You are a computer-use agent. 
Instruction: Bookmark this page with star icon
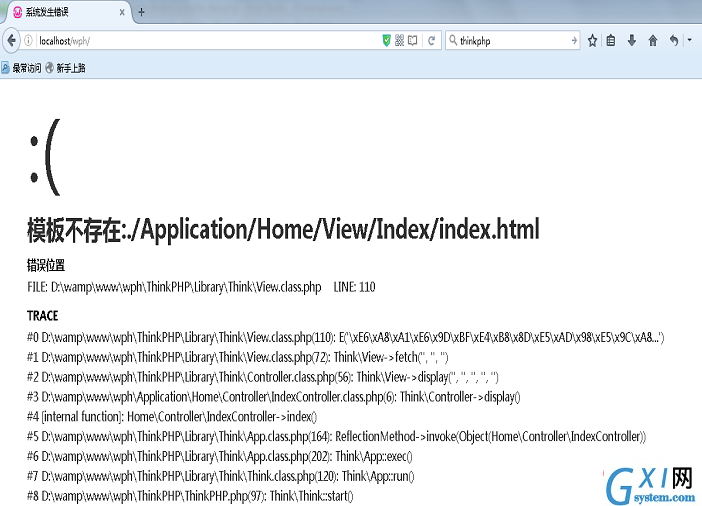click(x=592, y=41)
